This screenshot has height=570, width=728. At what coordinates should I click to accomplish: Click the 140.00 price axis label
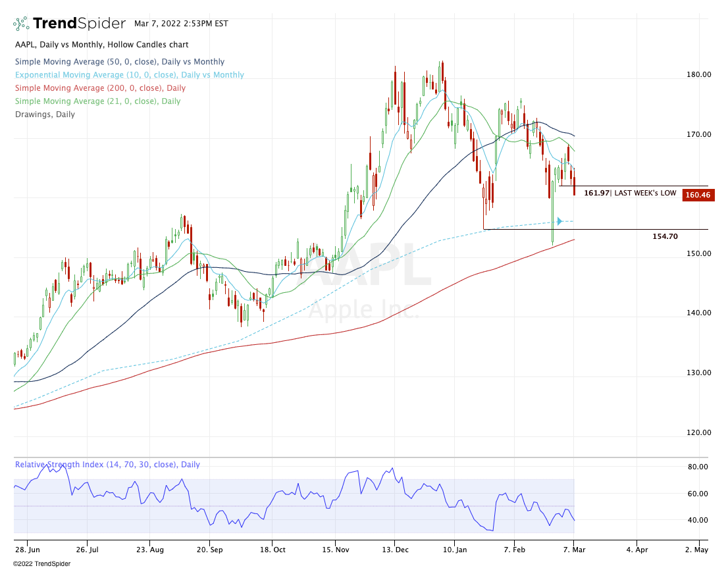point(699,313)
